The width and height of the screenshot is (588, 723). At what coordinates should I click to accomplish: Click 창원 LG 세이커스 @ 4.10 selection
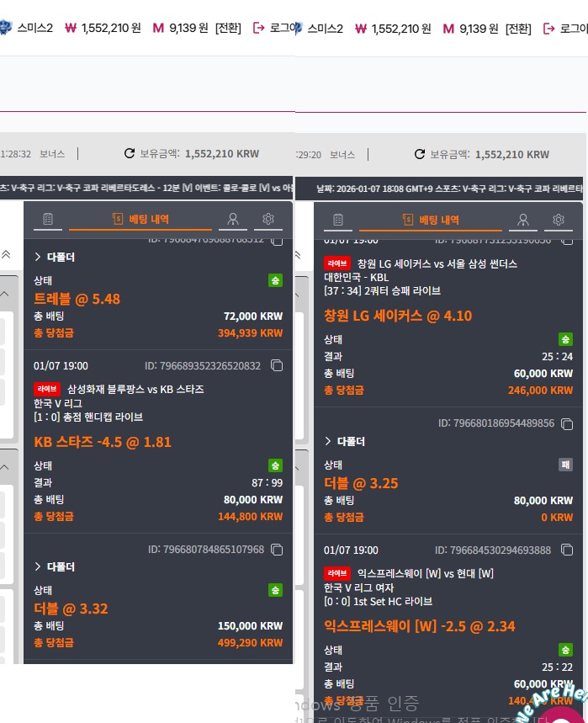[398, 316]
